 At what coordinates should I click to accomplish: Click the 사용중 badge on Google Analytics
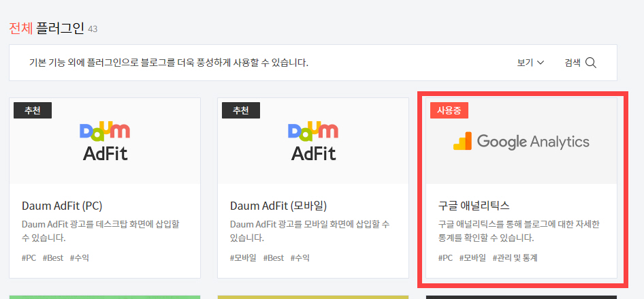pyautogui.click(x=449, y=110)
